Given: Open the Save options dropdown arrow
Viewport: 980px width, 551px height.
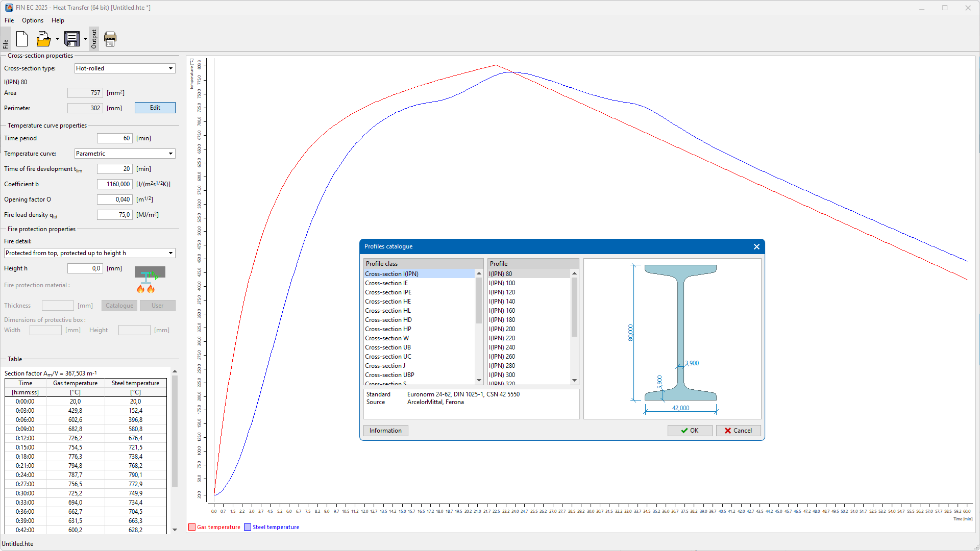Looking at the screenshot, I should 85,39.
